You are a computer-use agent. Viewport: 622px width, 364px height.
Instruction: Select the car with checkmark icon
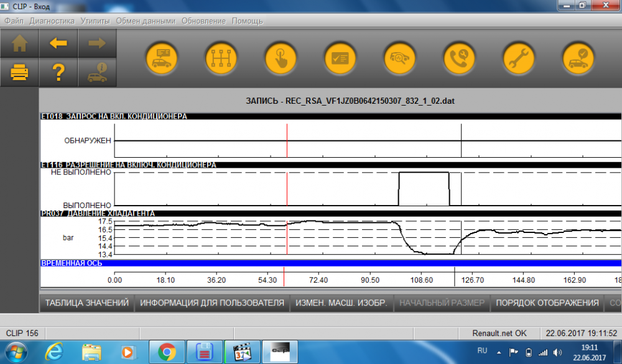[x=578, y=58]
